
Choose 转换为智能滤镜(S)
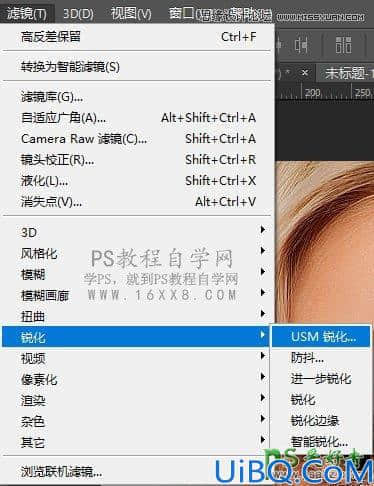[138, 67]
